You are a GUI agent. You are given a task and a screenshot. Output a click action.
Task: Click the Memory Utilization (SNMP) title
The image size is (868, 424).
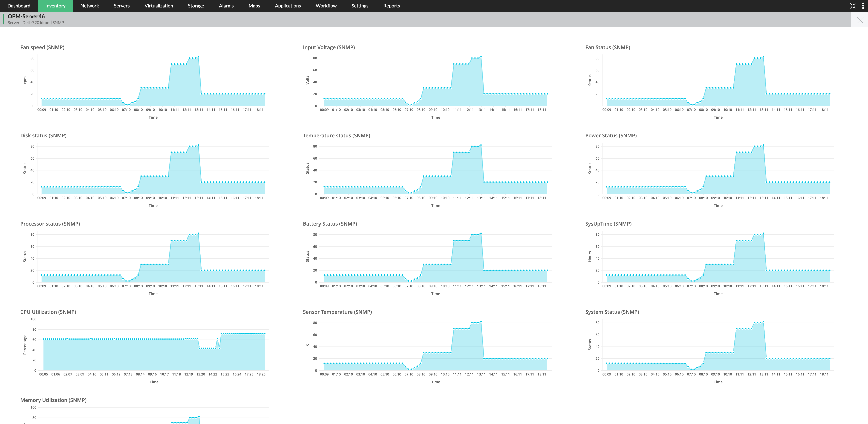click(x=53, y=400)
